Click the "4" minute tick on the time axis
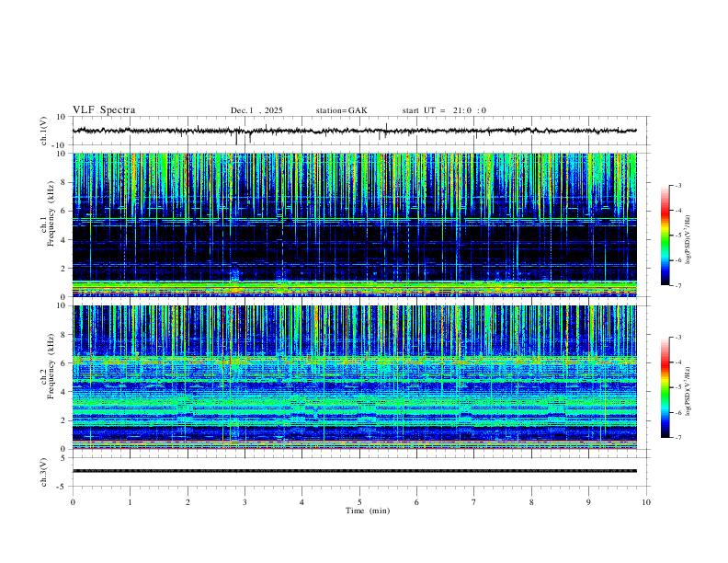The image size is (728, 563). click(302, 502)
